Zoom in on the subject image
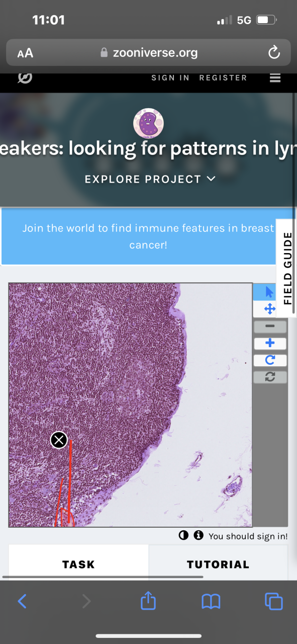The height and width of the screenshot is (644, 297). pyautogui.click(x=270, y=344)
